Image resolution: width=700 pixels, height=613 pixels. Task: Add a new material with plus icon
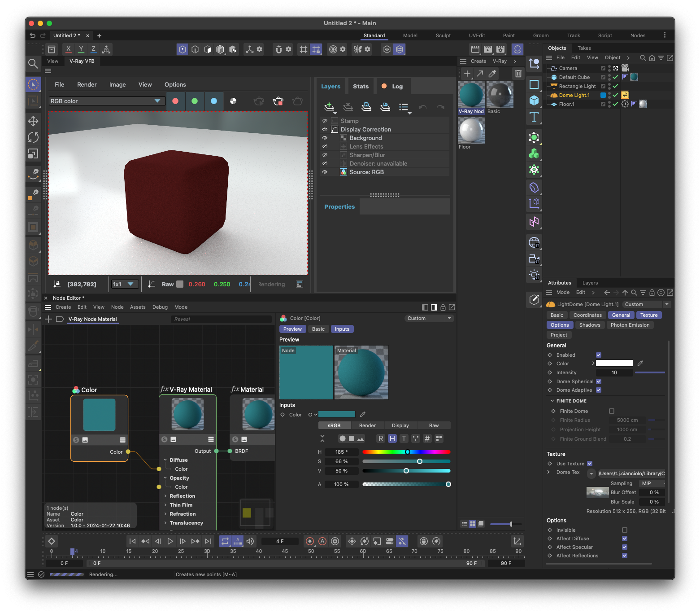pos(467,74)
